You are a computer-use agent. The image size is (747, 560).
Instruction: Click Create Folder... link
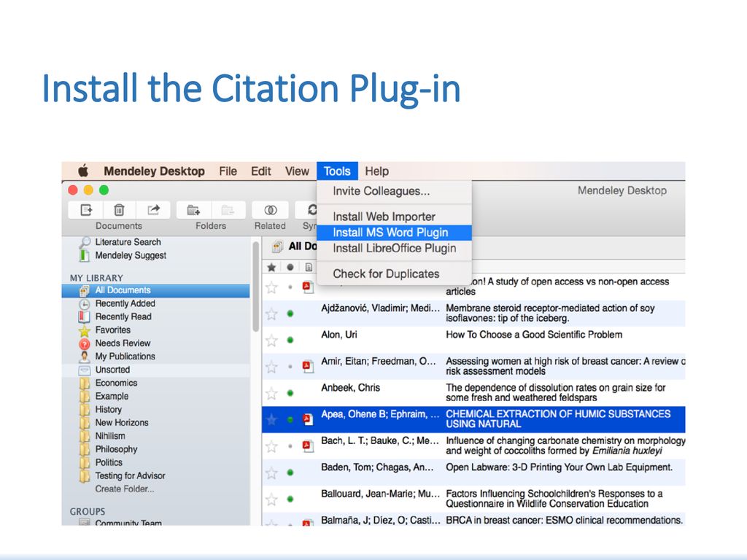[124, 489]
